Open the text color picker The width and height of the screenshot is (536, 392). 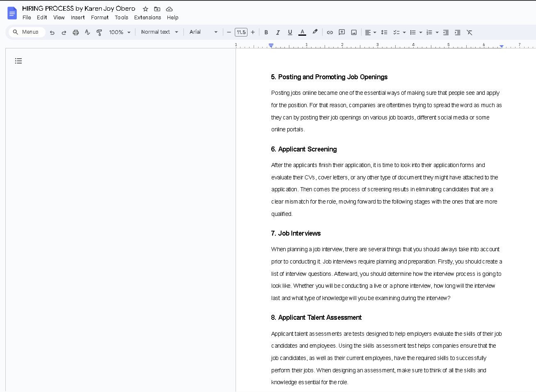pos(302,32)
